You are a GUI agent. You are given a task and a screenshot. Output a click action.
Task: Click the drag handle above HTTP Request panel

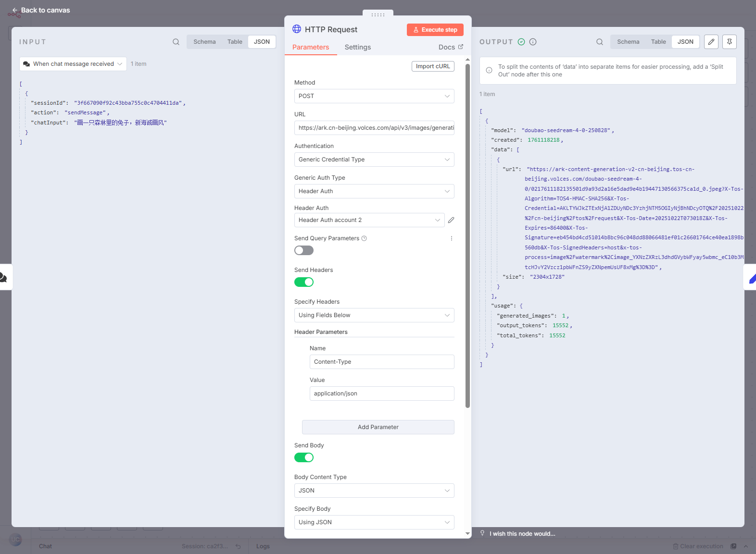click(378, 14)
